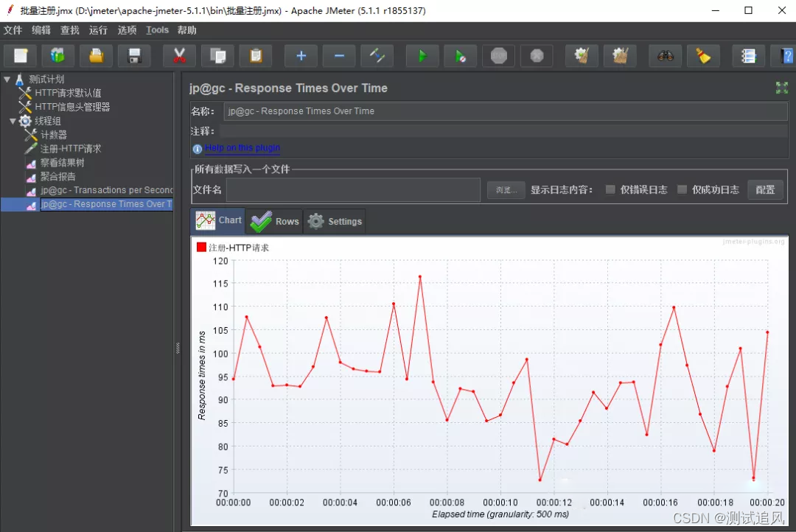Click the 文件名 filename input field
Viewport: 796px width, 532px height.
(353, 190)
